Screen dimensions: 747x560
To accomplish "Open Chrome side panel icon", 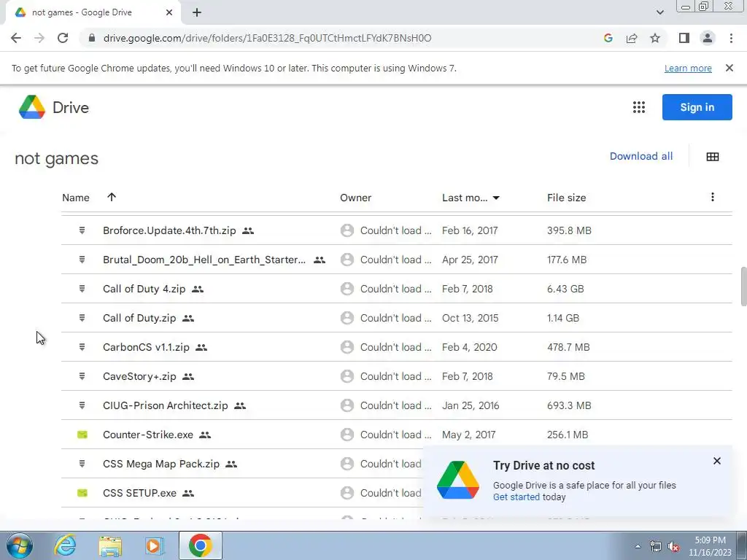I will click(684, 38).
